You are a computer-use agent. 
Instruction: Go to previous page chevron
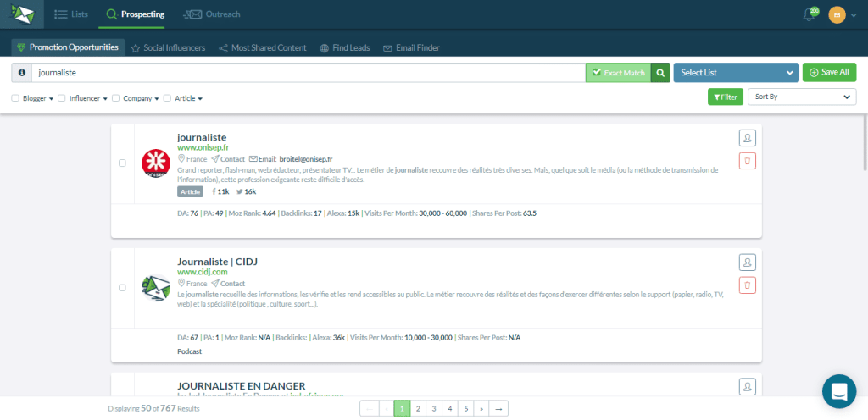[386, 409]
